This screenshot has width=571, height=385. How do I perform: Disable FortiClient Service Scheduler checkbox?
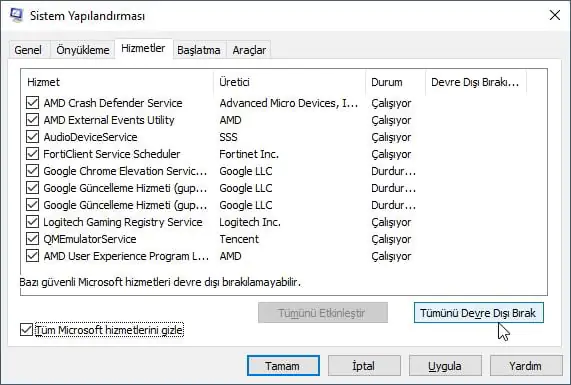(x=32, y=154)
